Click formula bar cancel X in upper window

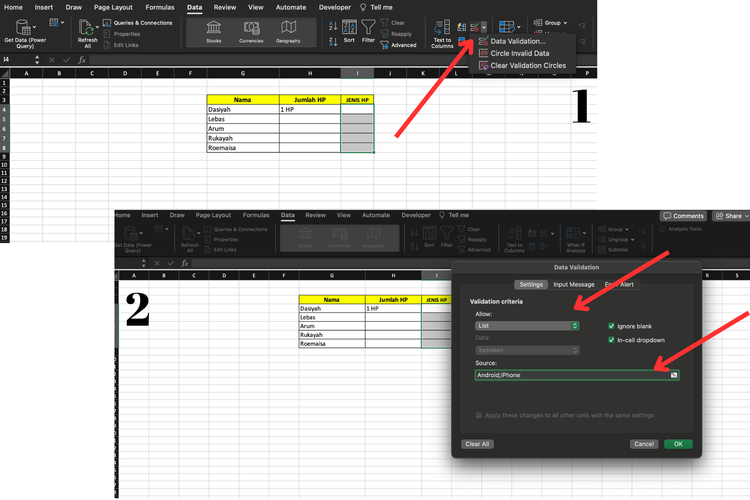pos(52,60)
